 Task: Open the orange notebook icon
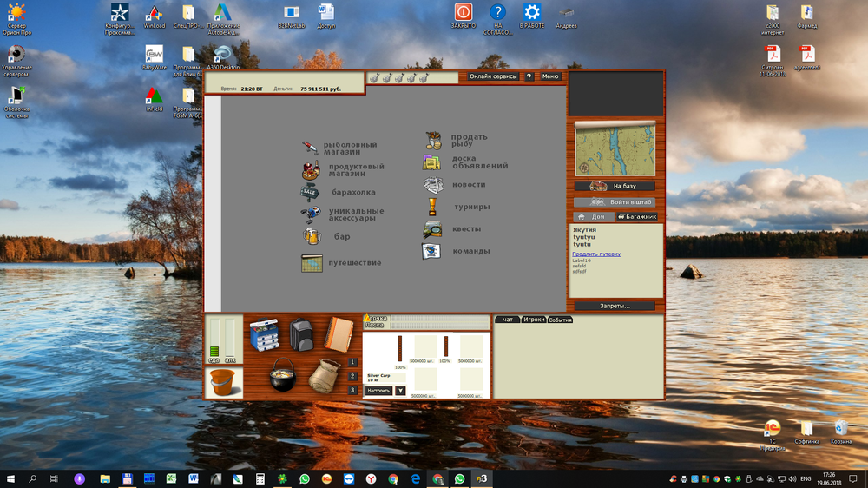click(x=339, y=334)
